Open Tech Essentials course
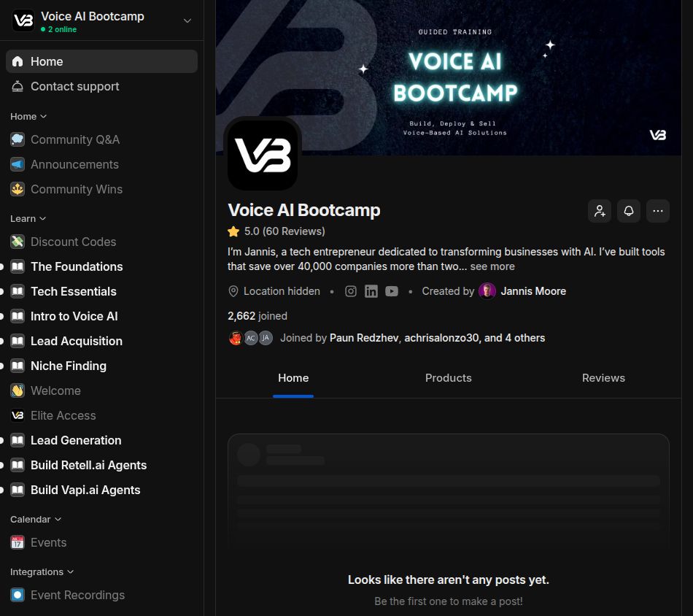This screenshot has width=693, height=616. click(101, 291)
